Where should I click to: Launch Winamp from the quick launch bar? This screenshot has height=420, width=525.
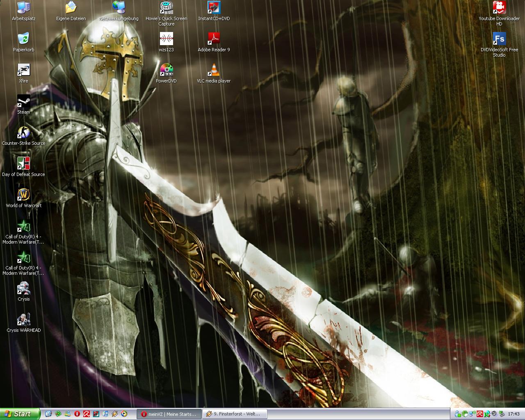(x=115, y=414)
